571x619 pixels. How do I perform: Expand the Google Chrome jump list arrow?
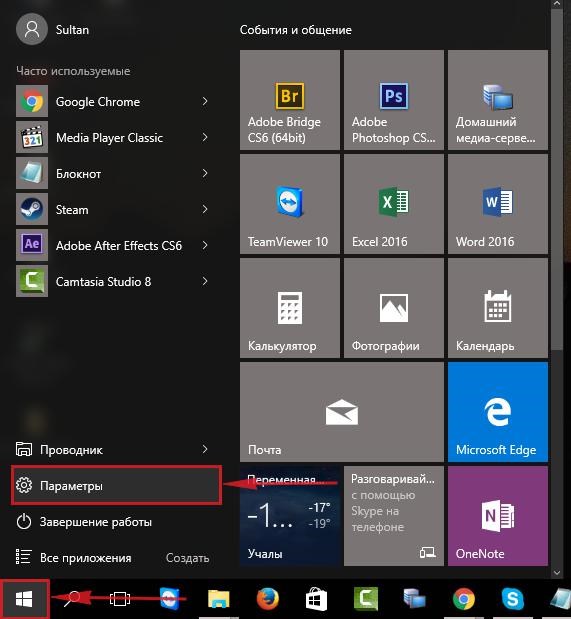pyautogui.click(x=205, y=101)
